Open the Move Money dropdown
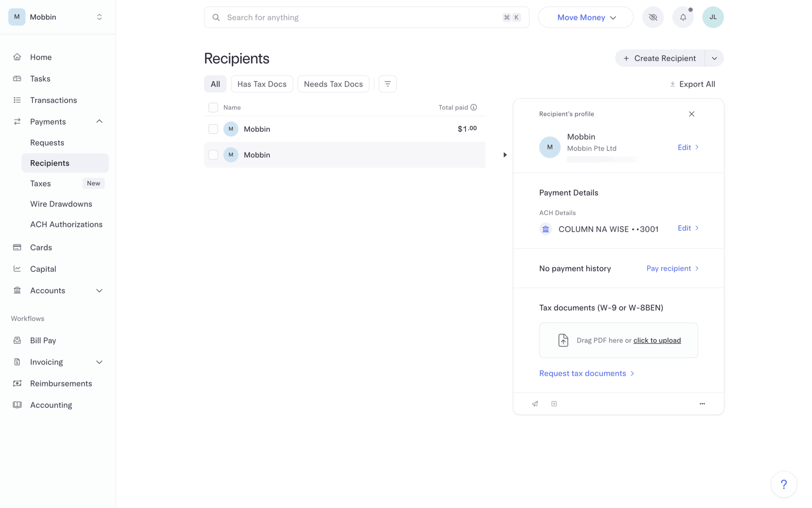 click(x=586, y=17)
